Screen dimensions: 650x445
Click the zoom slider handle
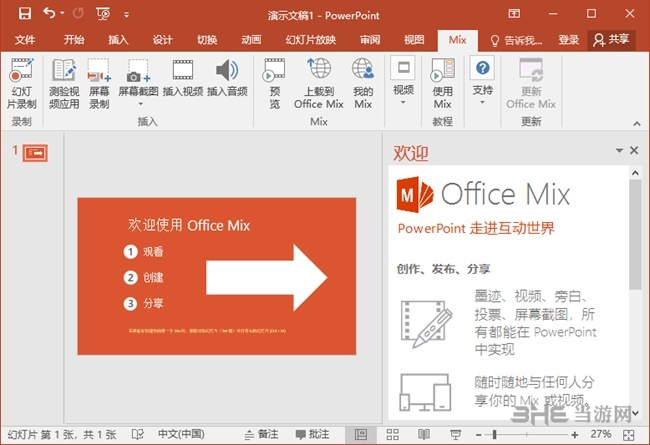click(494, 435)
